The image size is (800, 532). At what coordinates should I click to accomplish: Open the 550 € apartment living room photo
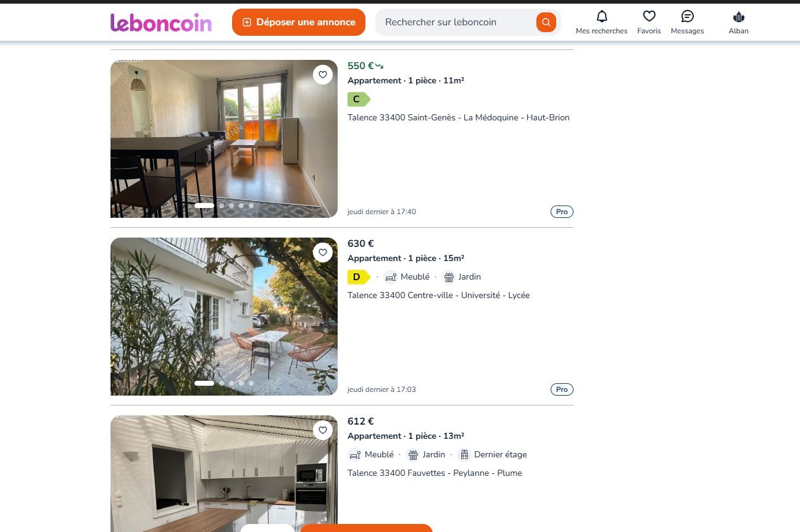pos(224,139)
